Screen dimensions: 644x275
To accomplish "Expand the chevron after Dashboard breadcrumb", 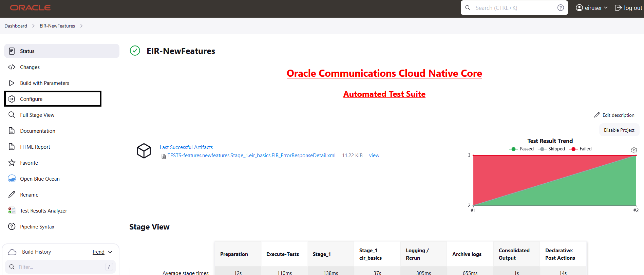I will tap(33, 26).
